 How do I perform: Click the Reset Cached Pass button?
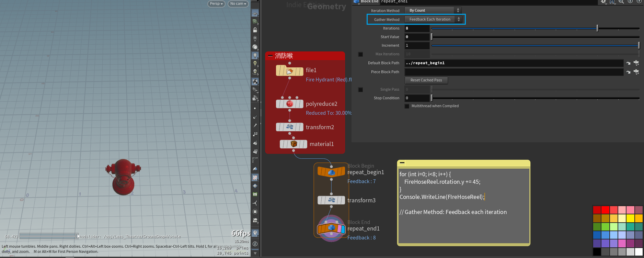pyautogui.click(x=426, y=80)
